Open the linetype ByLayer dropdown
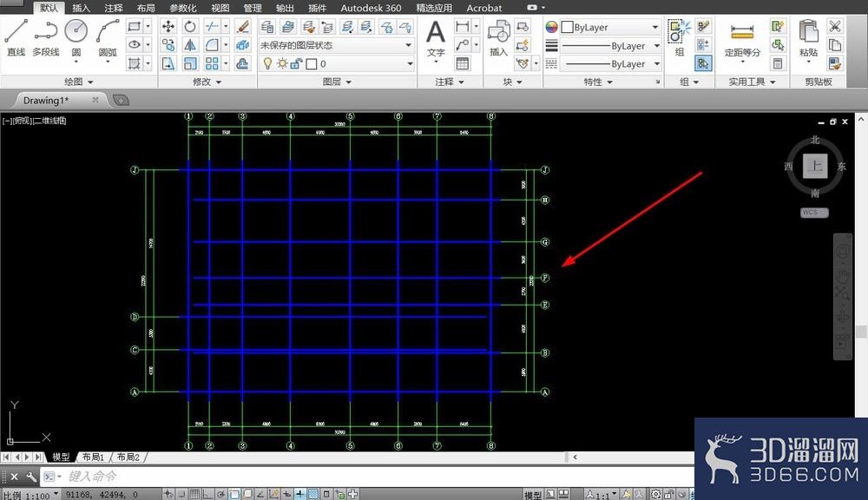This screenshot has width=868, height=500. [x=612, y=63]
